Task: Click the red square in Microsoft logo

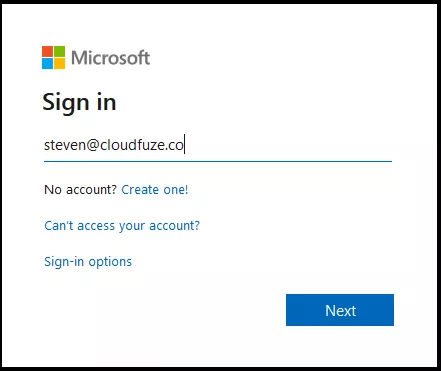Action: point(47,52)
